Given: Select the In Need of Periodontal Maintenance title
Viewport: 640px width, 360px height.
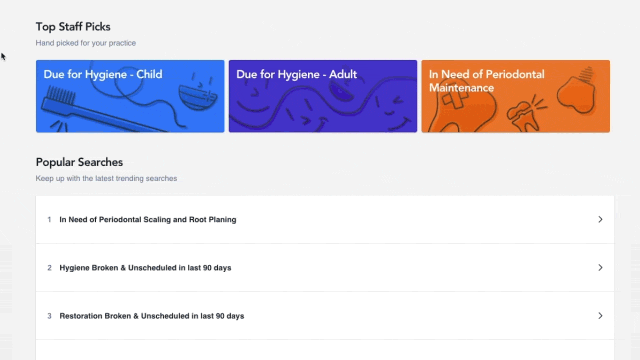Looking at the screenshot, I should (487, 81).
